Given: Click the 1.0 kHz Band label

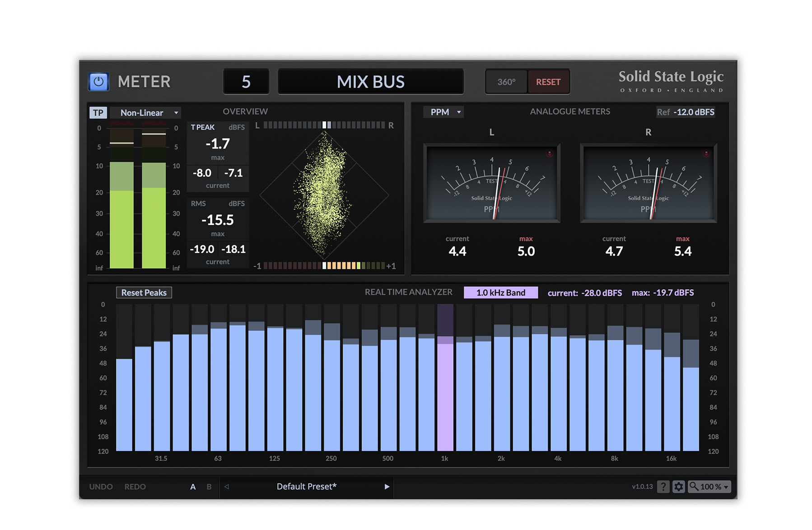Looking at the screenshot, I should [501, 293].
